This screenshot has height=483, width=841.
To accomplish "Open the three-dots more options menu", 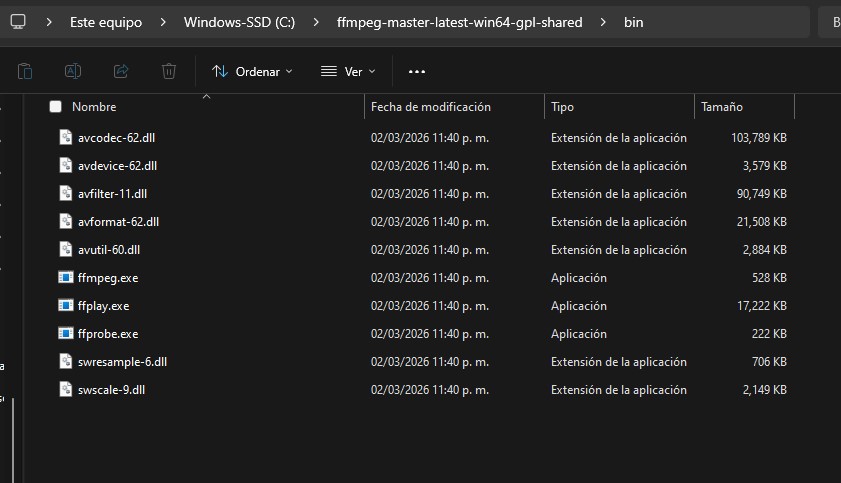I will 417,71.
